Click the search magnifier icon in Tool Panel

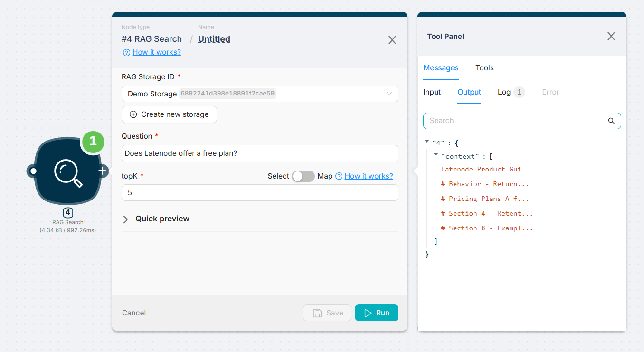click(x=611, y=121)
